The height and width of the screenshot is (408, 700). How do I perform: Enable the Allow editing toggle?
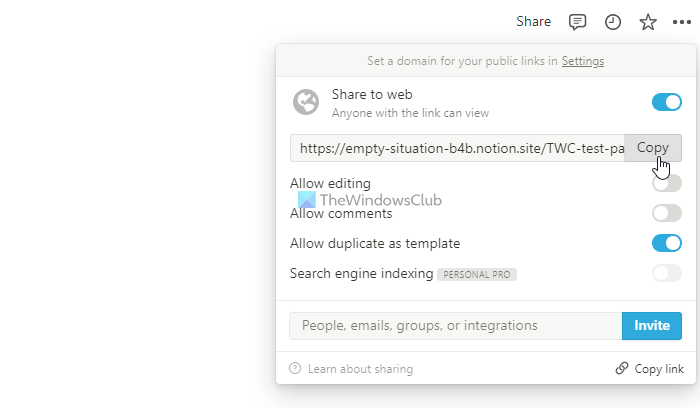(667, 183)
